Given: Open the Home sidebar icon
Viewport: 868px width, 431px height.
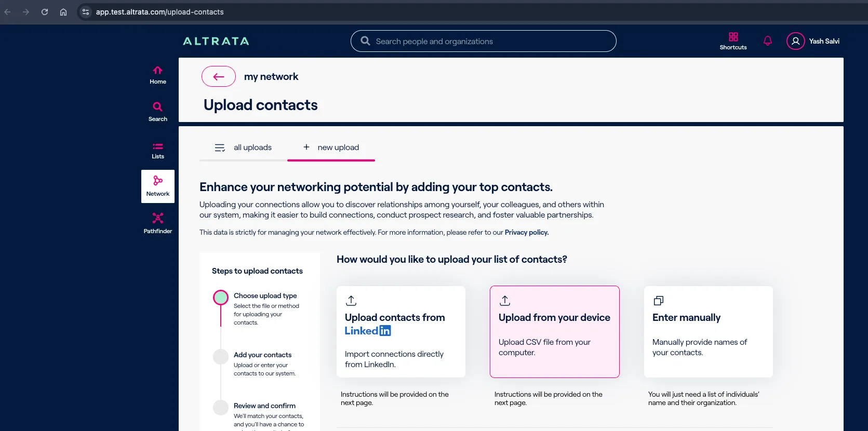Looking at the screenshot, I should tap(158, 75).
